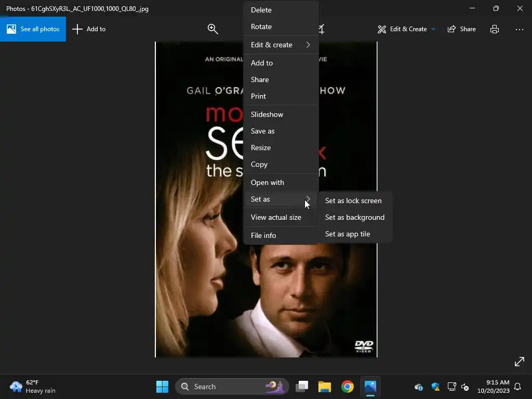Open the Windows Start menu
532x399 pixels.
(x=162, y=387)
